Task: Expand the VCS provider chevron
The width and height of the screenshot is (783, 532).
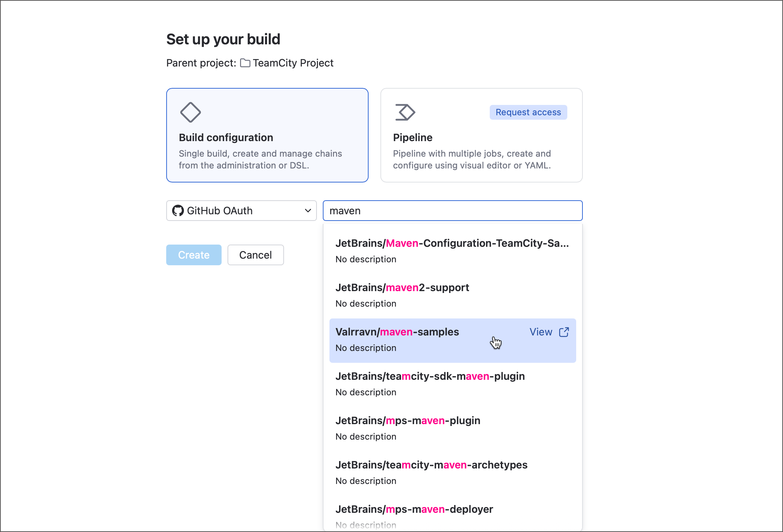Action: pyautogui.click(x=308, y=211)
